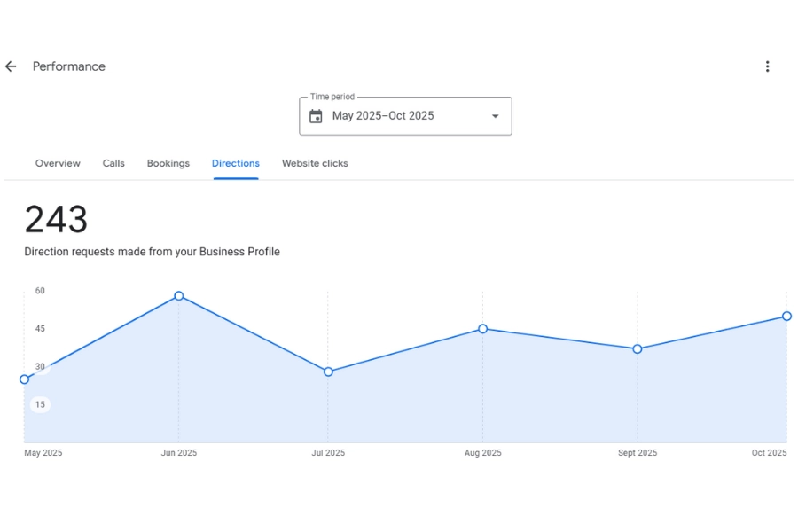The height and width of the screenshot is (532, 798).
Task: Expand the May 2025–Oct 2025 date selector
Action: point(405,116)
